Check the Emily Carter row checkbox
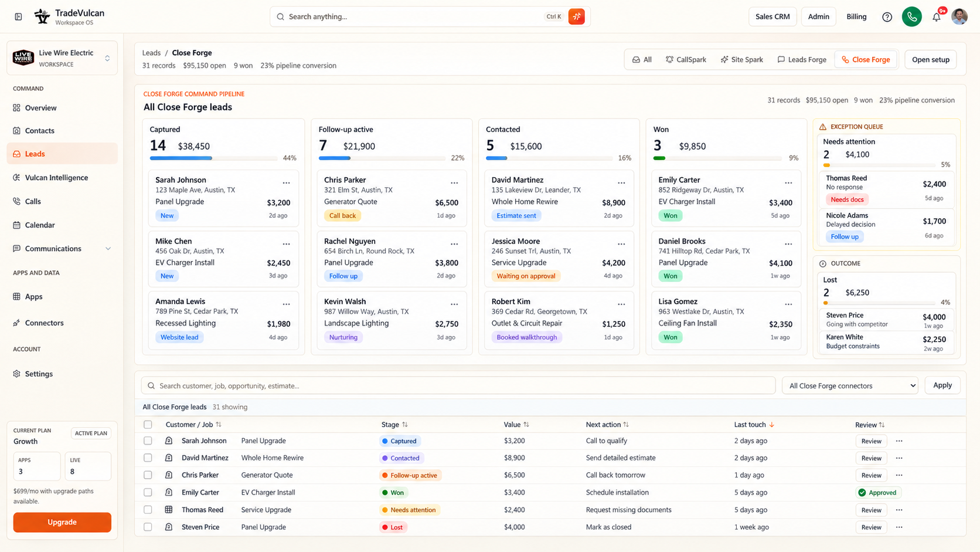This screenshot has width=980, height=552. point(148,493)
